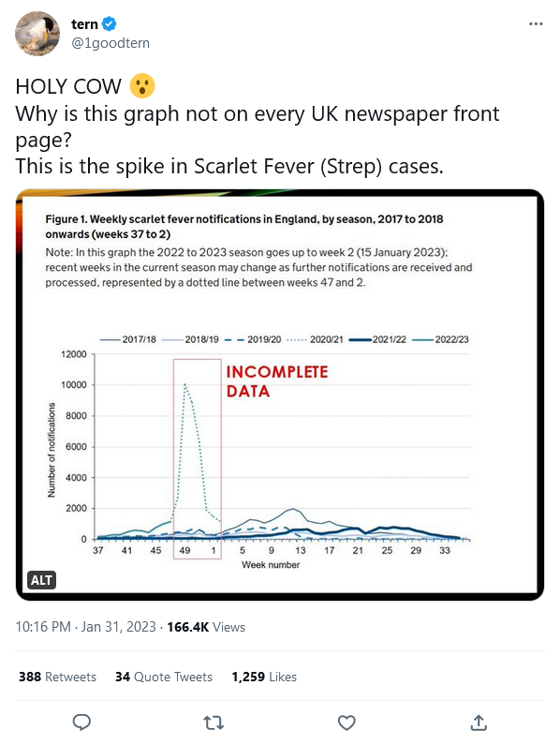
Task: Open tern's profile avatar picture
Action: point(37,34)
